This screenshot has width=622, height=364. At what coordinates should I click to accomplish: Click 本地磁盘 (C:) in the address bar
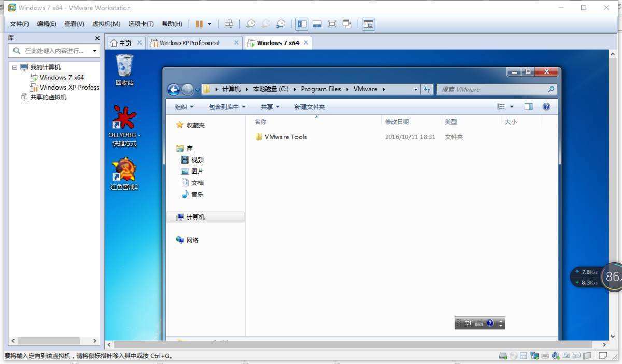(x=270, y=89)
